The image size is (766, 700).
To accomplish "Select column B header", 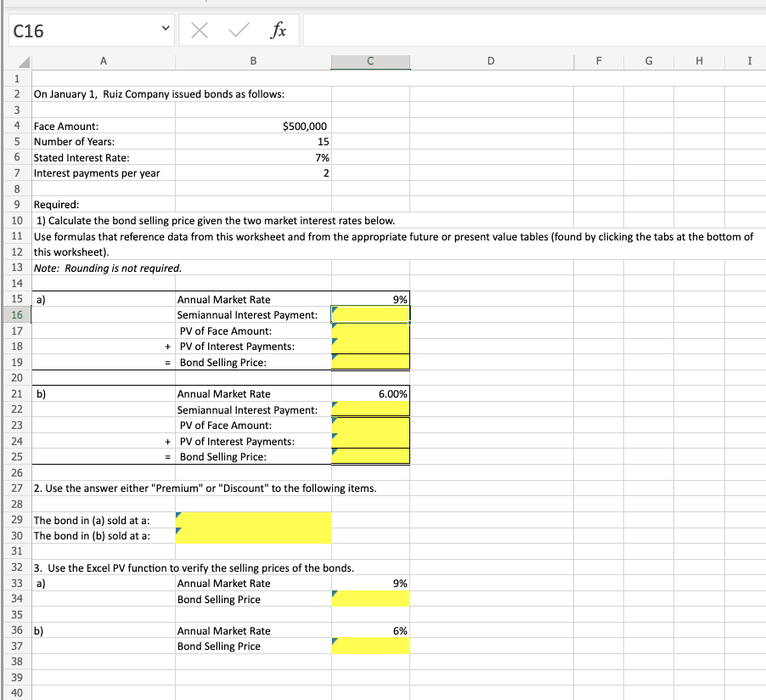I will [x=253, y=61].
